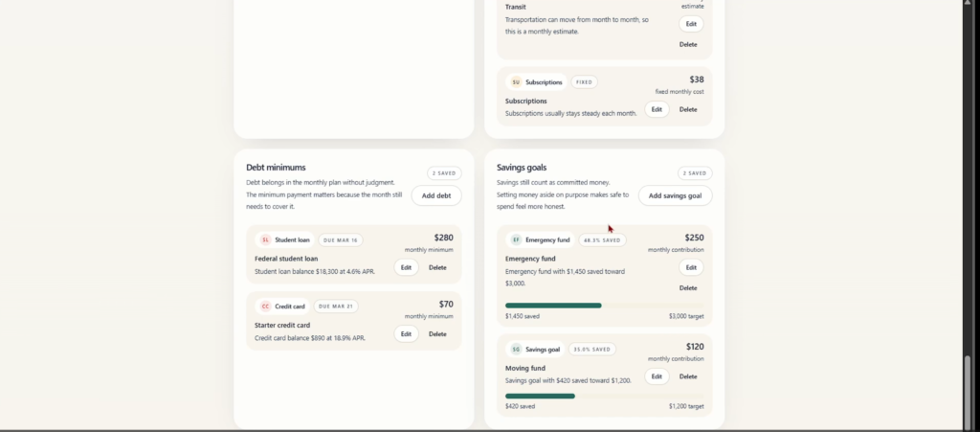Delete the Moving fund savings goal
Screen dimensions: 980x432
tap(688, 376)
